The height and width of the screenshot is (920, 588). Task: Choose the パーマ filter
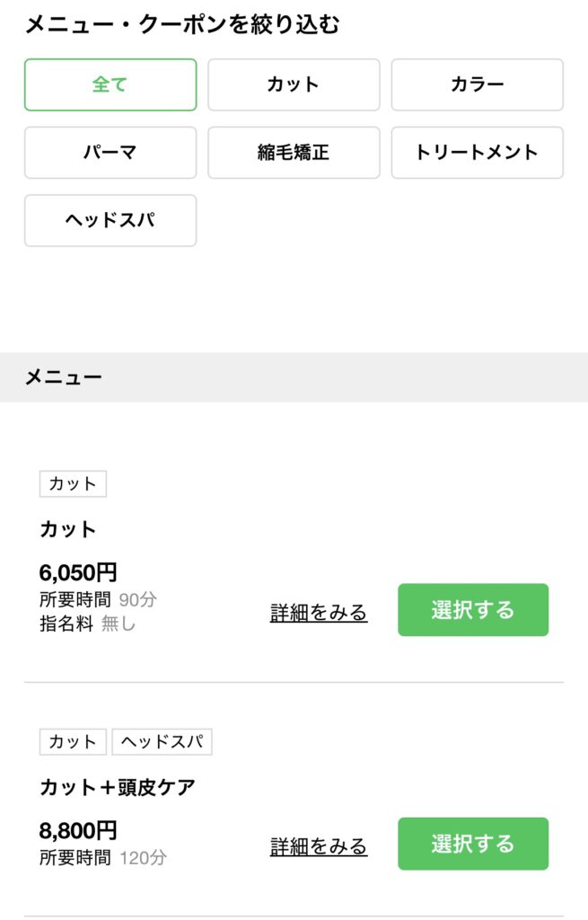click(x=110, y=153)
